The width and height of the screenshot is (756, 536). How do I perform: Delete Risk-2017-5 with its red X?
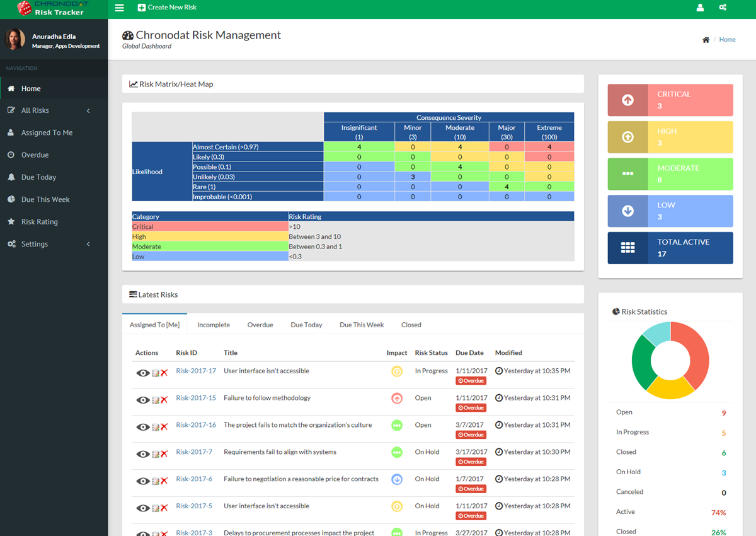click(164, 509)
